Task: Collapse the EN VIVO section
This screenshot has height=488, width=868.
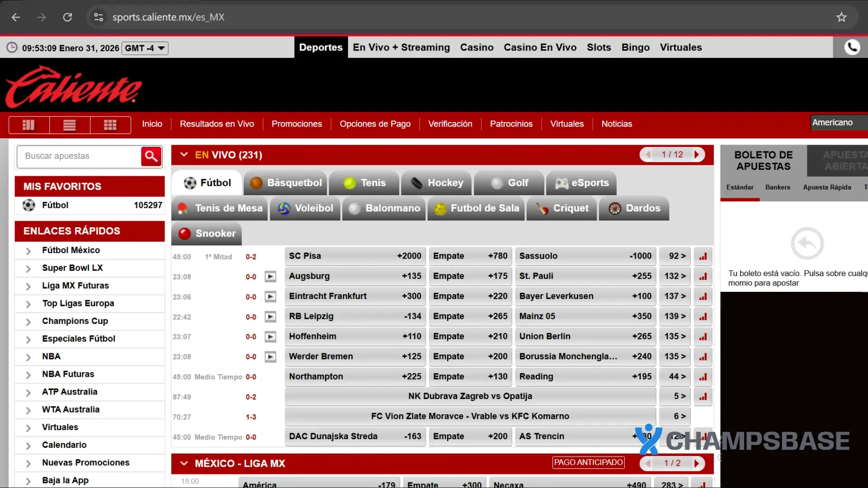Action: coord(184,155)
